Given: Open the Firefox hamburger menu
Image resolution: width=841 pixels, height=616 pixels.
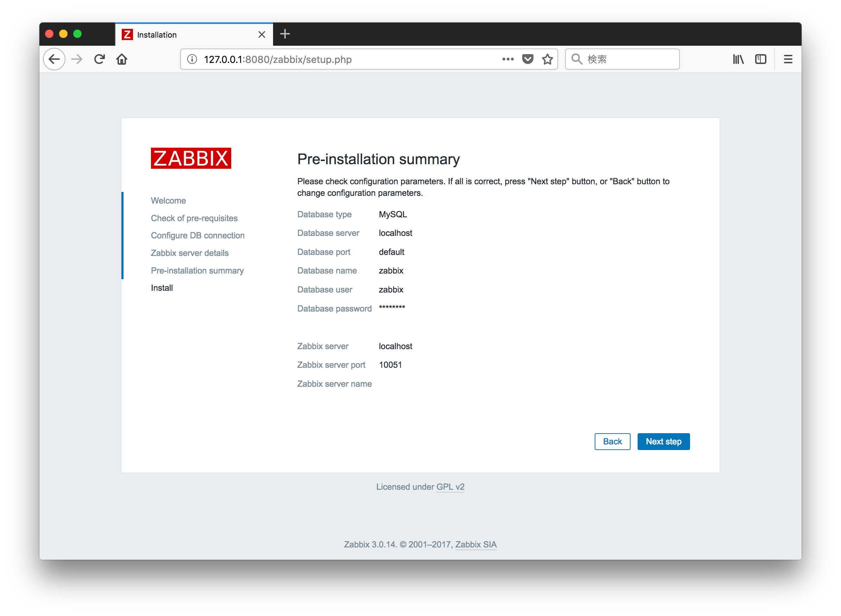Looking at the screenshot, I should coord(788,59).
